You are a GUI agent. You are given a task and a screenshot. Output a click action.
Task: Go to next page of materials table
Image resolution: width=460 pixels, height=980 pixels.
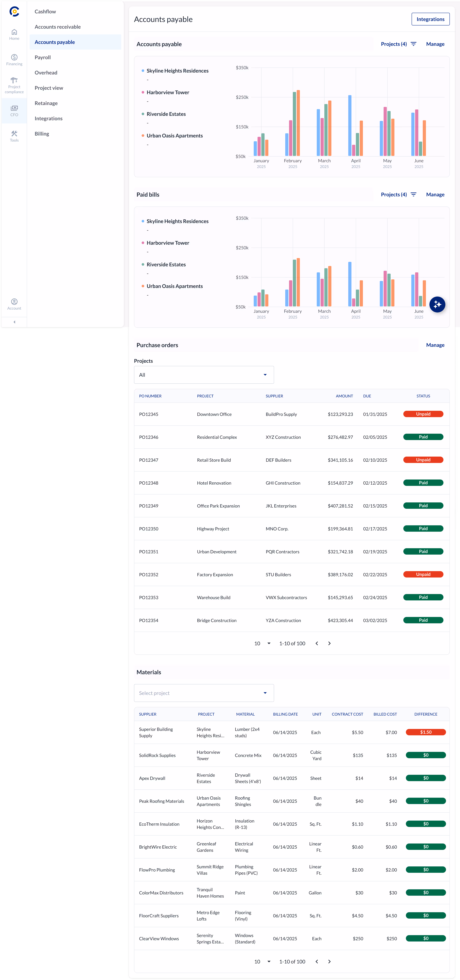coord(329,961)
